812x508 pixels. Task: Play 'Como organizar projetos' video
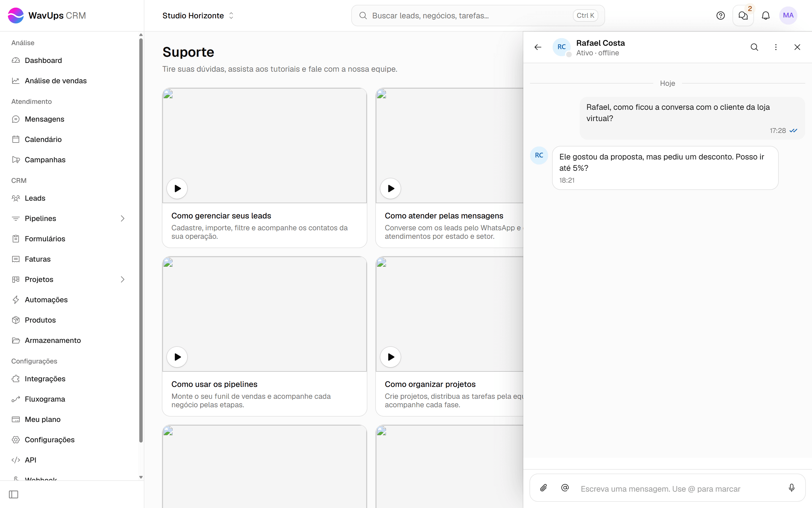pyautogui.click(x=390, y=357)
